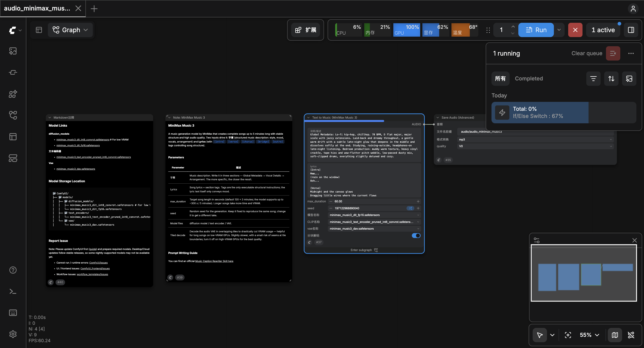Open the media assets sidebar icon

(x=13, y=51)
